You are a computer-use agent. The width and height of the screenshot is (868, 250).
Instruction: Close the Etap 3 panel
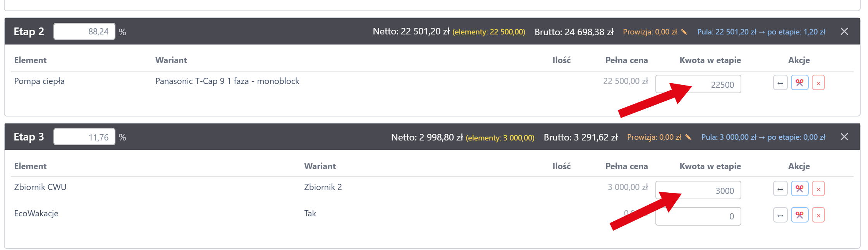(x=844, y=137)
